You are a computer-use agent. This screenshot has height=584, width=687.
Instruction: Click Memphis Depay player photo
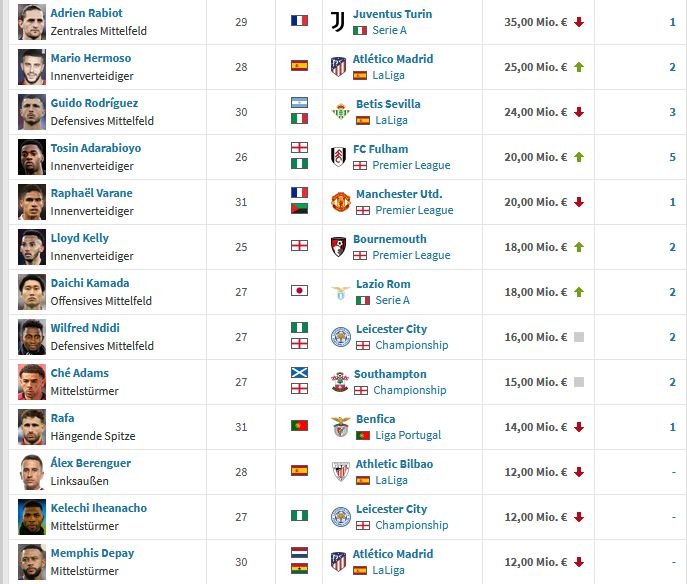pyautogui.click(x=32, y=562)
